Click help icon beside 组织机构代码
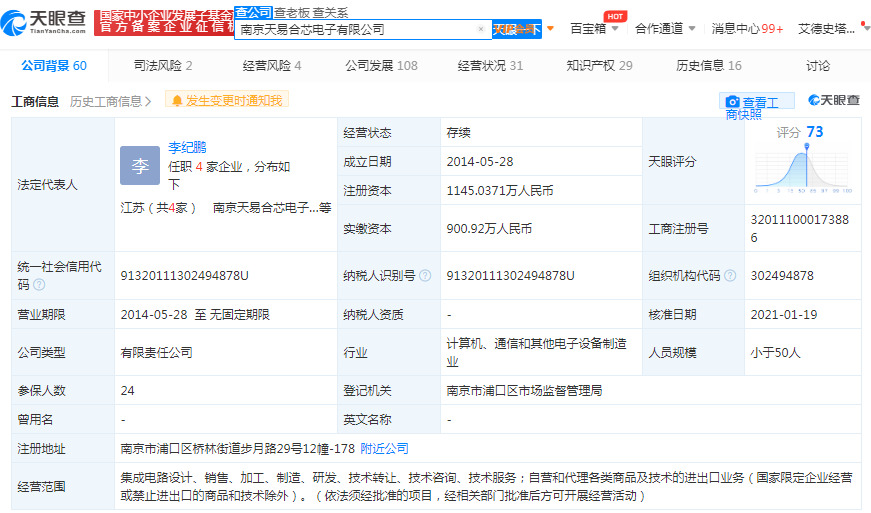The width and height of the screenshot is (871, 513). (x=730, y=275)
